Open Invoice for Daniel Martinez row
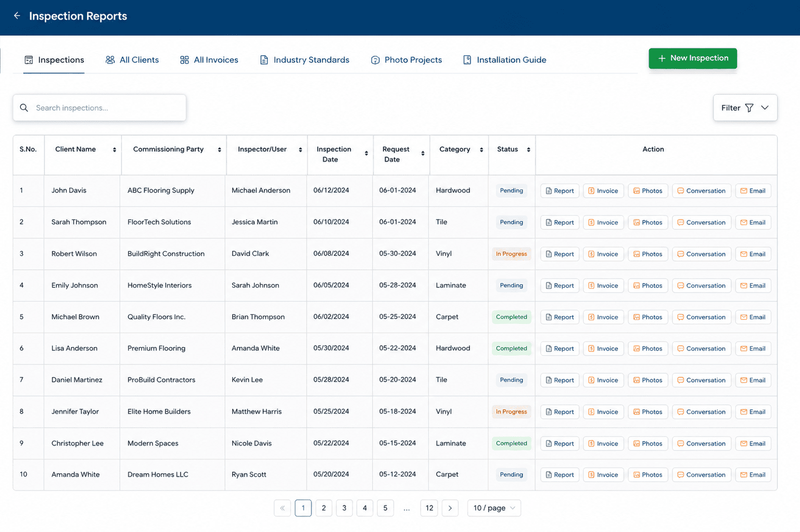 tap(603, 380)
